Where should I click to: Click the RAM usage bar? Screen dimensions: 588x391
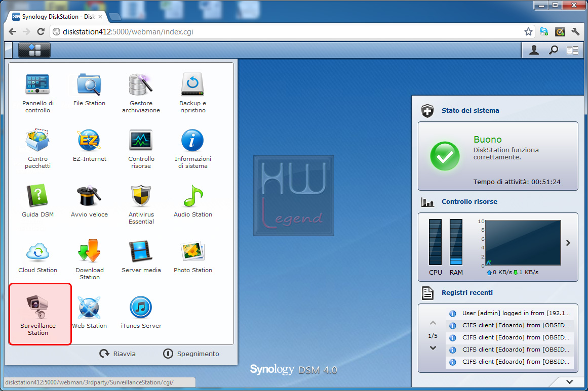pos(456,242)
